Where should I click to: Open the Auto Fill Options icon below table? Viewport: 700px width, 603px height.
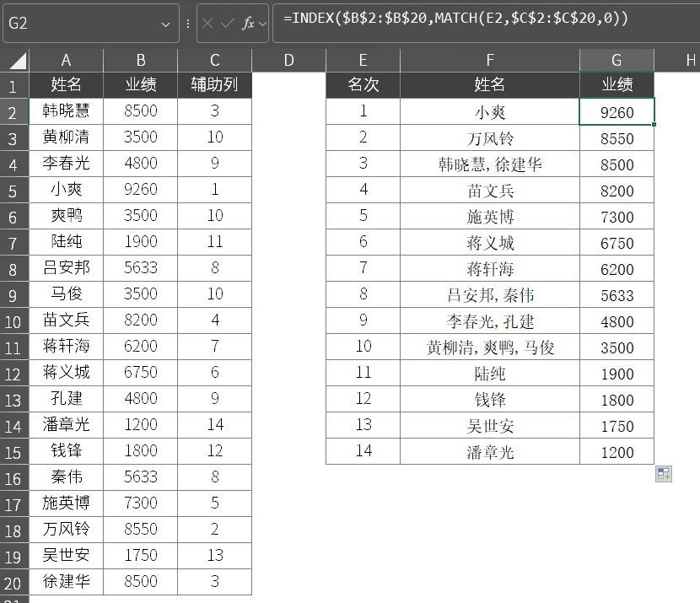(x=664, y=474)
